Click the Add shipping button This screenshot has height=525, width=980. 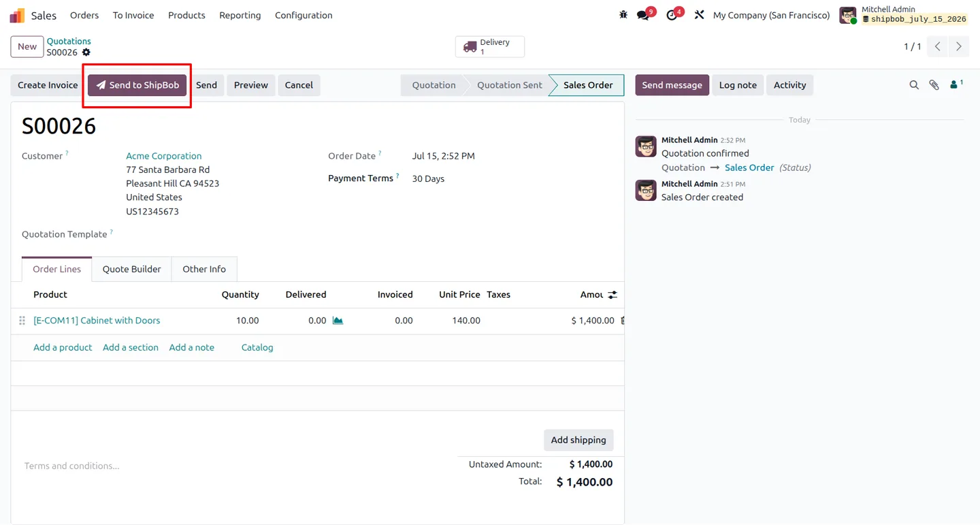tap(578, 440)
